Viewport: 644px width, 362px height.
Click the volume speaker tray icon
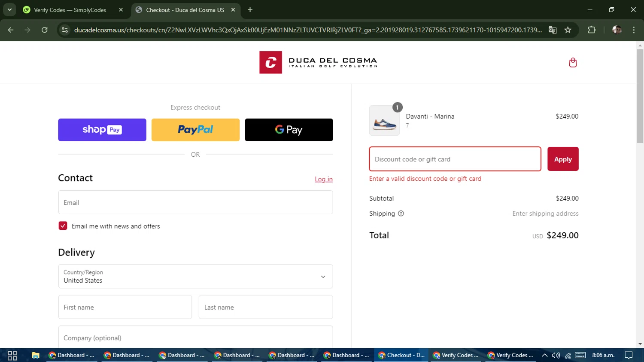pos(556,355)
